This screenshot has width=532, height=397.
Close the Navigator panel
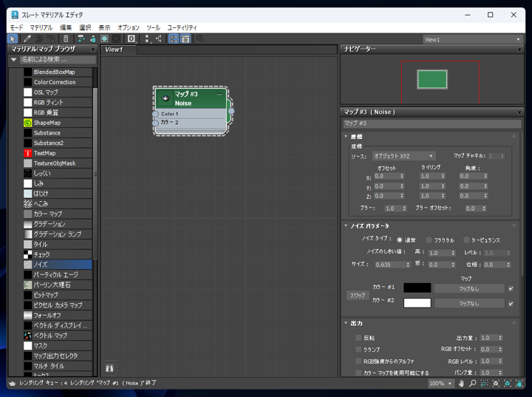pos(519,50)
